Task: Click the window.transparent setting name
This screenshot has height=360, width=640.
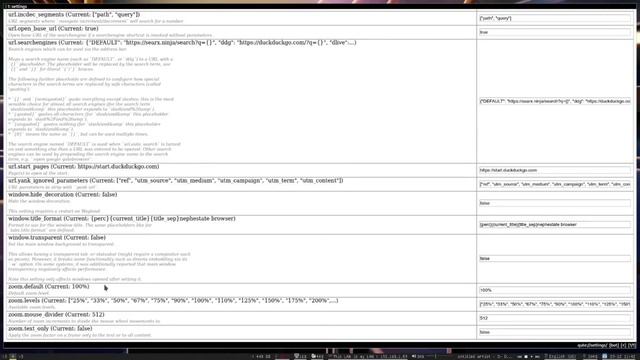Action: 35,238
